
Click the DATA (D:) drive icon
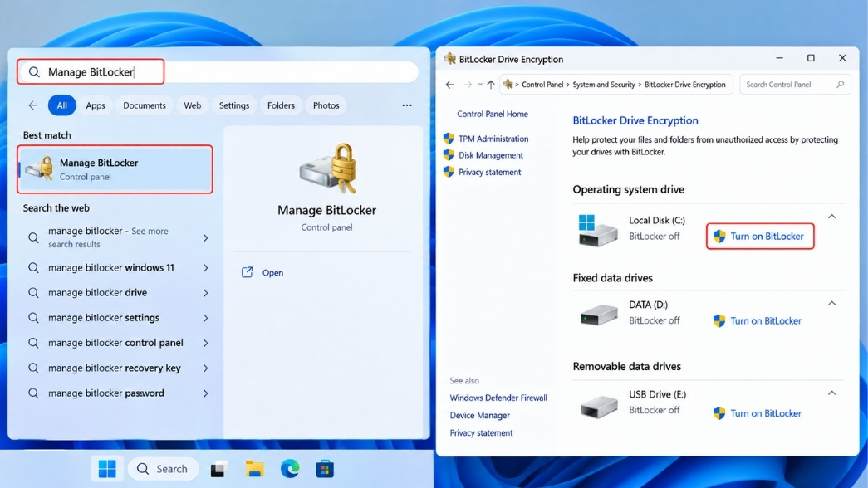pyautogui.click(x=598, y=315)
